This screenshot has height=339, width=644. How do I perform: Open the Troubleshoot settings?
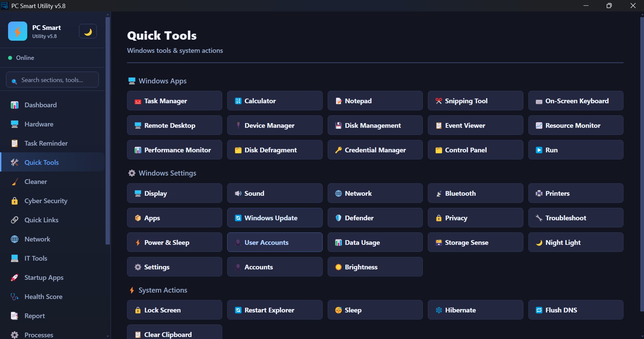click(x=576, y=218)
